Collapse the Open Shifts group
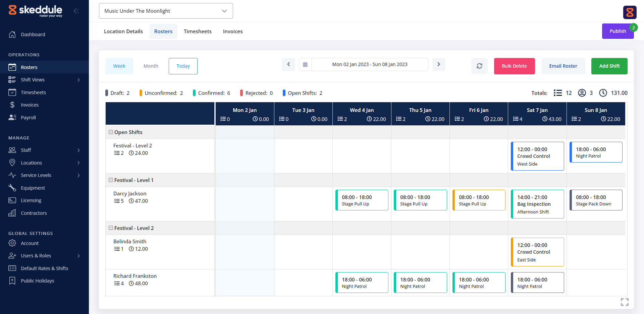Image resolution: width=644 pixels, height=314 pixels. (x=111, y=132)
